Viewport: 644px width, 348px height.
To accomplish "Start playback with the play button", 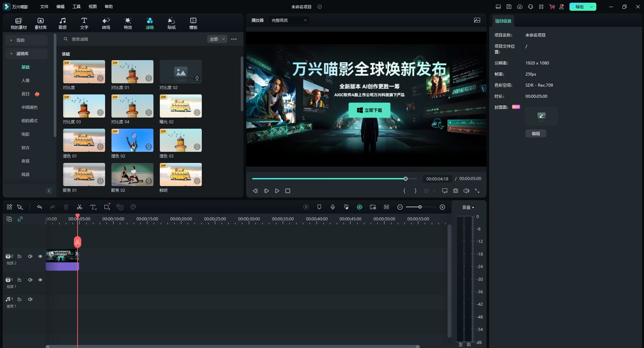I will 277,191.
